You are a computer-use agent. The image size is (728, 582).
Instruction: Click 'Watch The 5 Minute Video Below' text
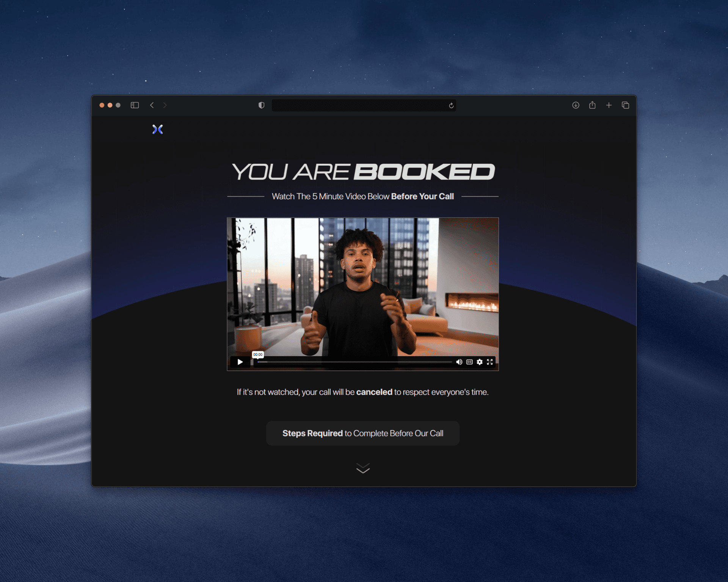pos(331,196)
